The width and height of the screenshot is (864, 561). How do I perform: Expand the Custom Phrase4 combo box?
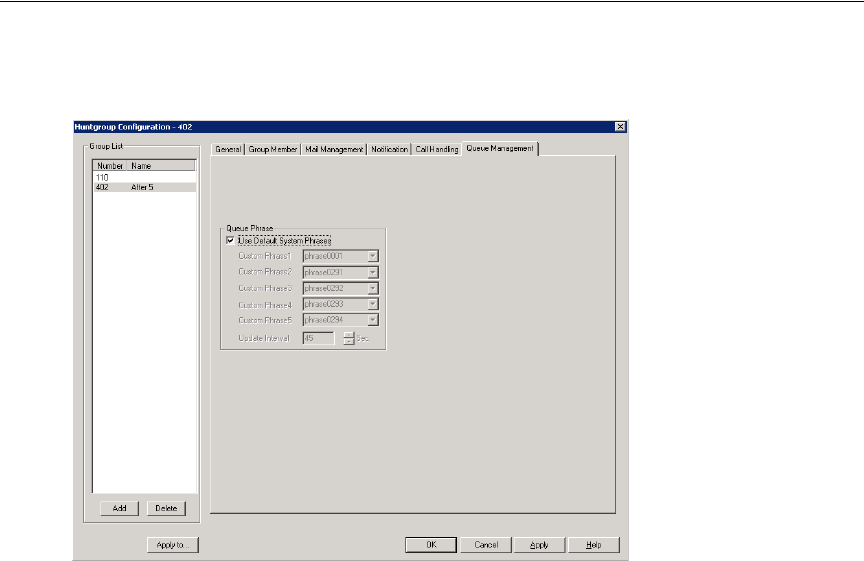(372, 304)
